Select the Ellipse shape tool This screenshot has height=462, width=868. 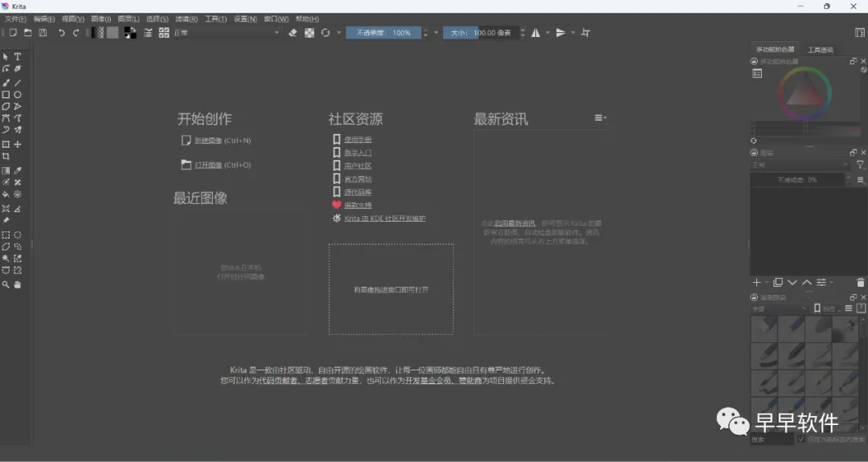coord(18,95)
